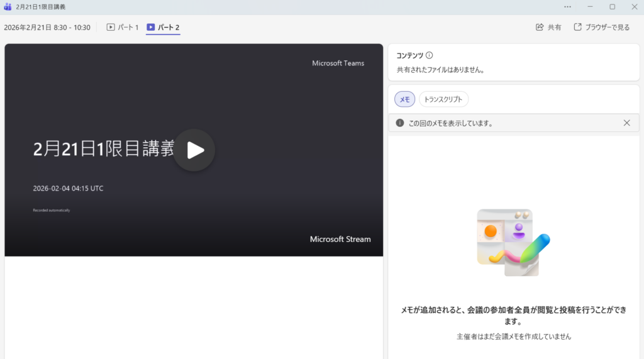Click the Microsoft Teams label on video
Screen dimensions: 644x359
(338, 64)
